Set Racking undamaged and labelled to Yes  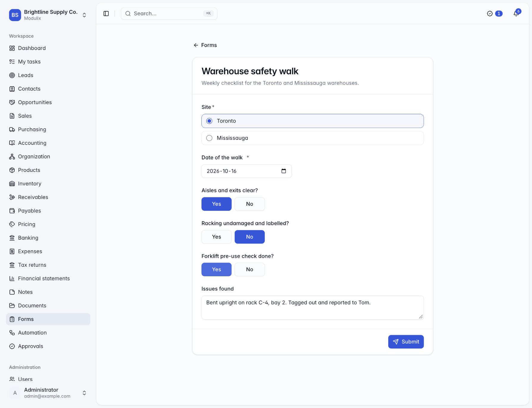coord(217,237)
